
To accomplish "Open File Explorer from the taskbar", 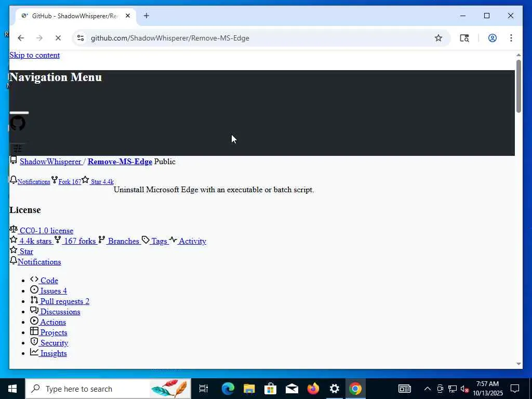I will pos(249,389).
